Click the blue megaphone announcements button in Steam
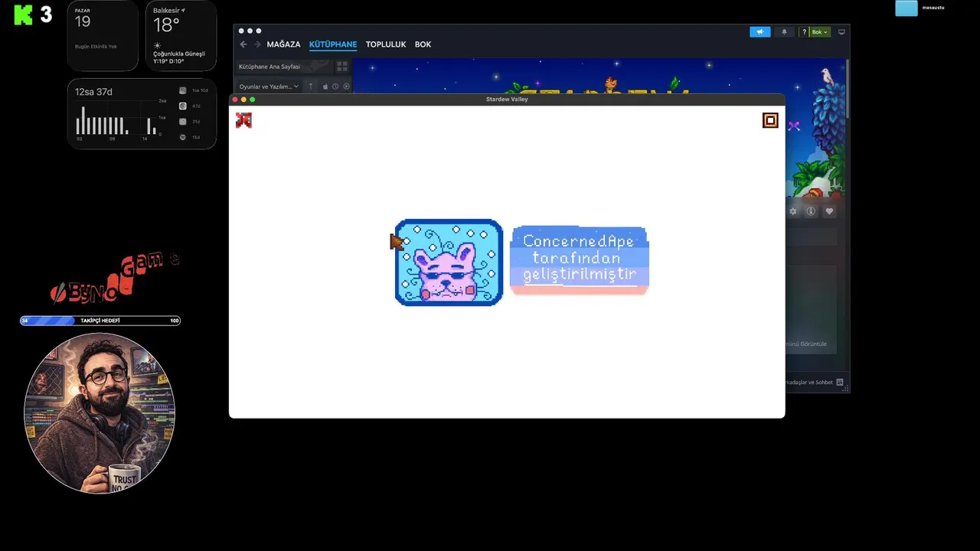This screenshot has height=551, width=980. click(760, 32)
